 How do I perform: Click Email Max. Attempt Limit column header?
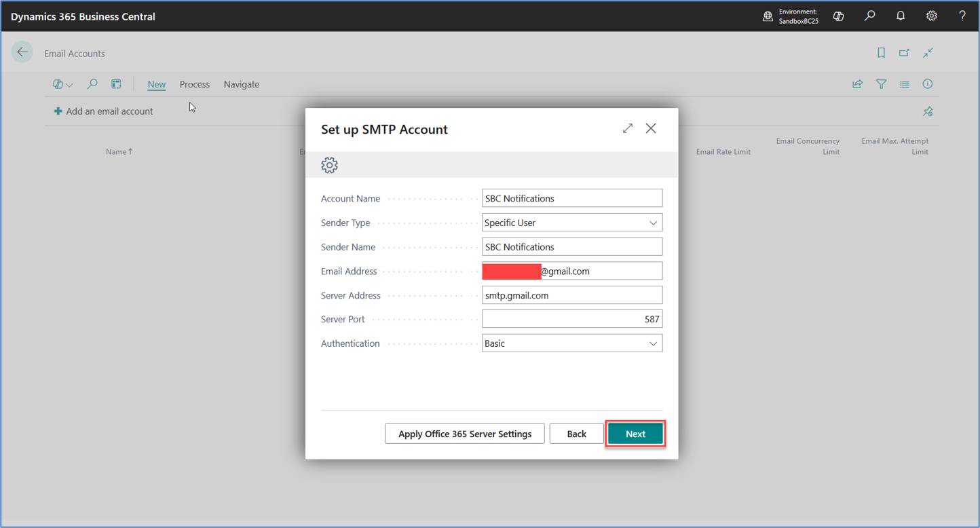[x=895, y=147]
